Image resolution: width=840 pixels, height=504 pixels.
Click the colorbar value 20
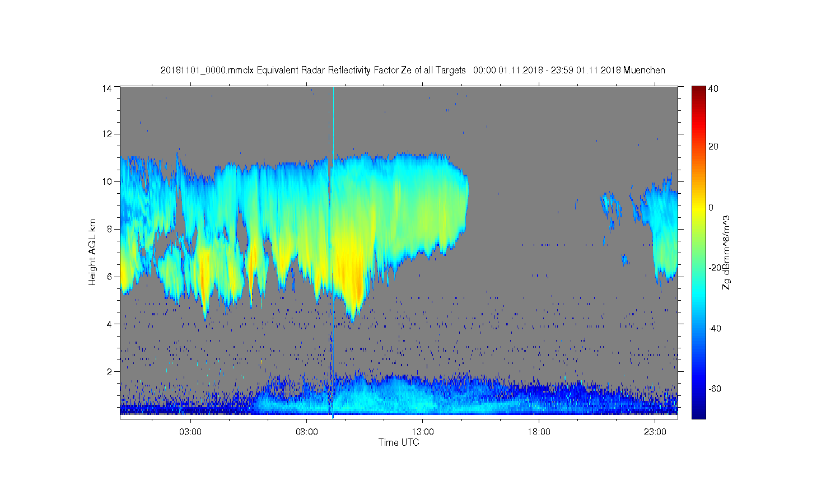point(713,147)
